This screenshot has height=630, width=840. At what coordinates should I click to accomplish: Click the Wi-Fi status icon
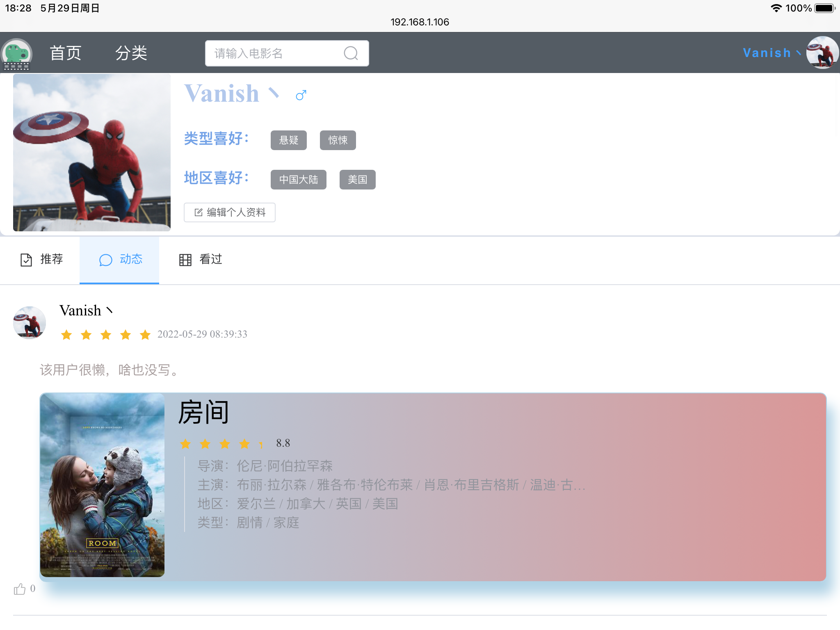776,8
